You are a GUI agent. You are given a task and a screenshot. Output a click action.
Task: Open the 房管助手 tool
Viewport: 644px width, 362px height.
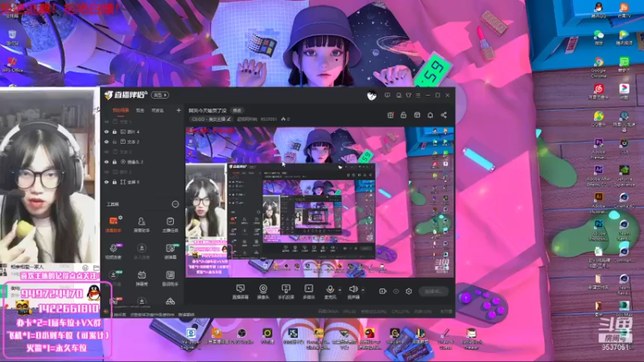[142, 224]
